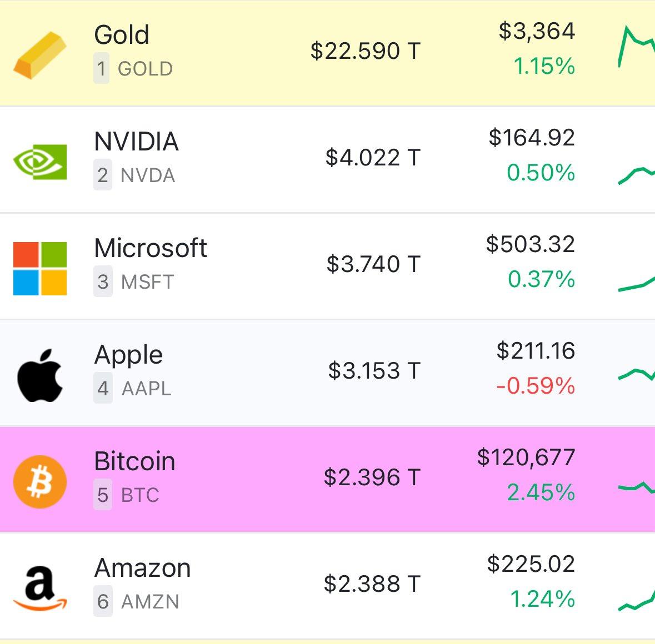Click the Amazon smile logo
The height and width of the screenshot is (644, 655).
(40, 588)
